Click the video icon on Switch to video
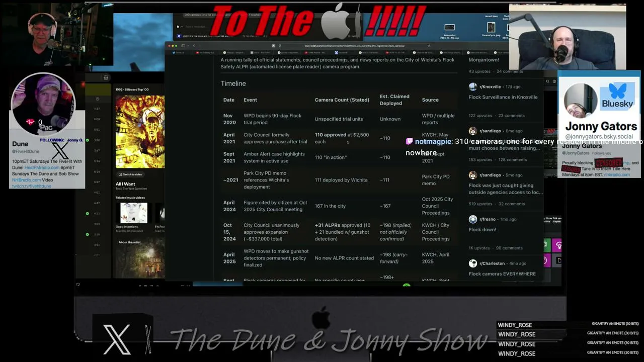The width and height of the screenshot is (644, 362). (x=119, y=174)
